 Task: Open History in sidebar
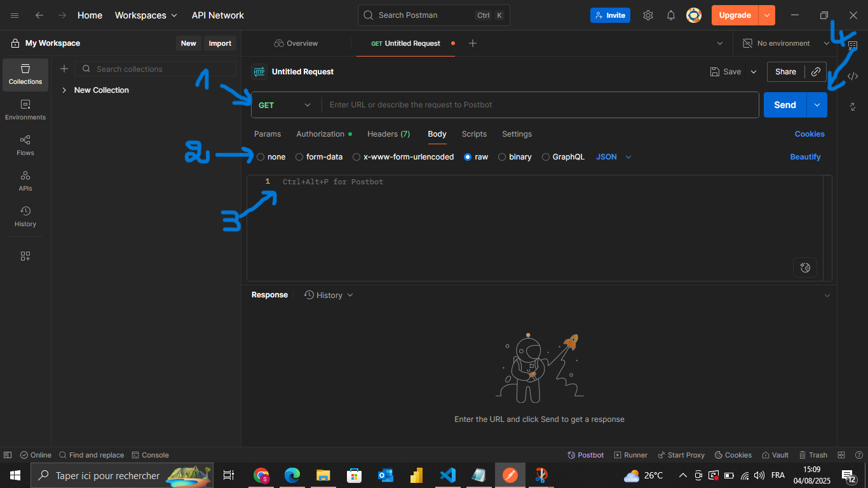click(25, 217)
